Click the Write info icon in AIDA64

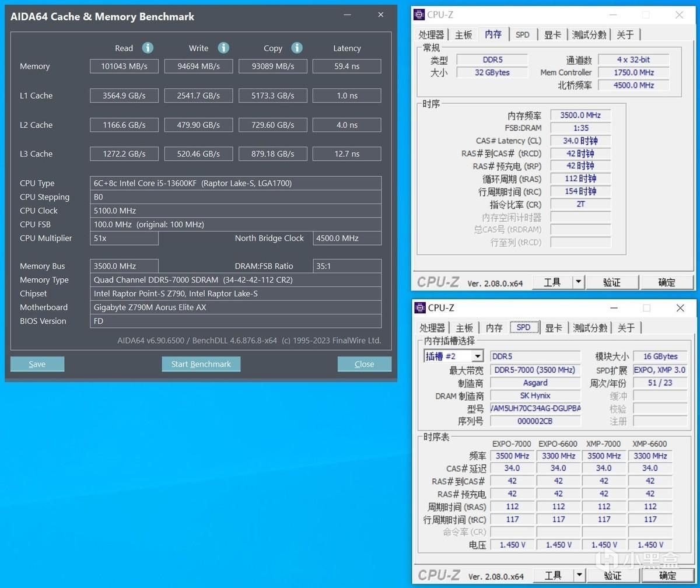(x=223, y=48)
